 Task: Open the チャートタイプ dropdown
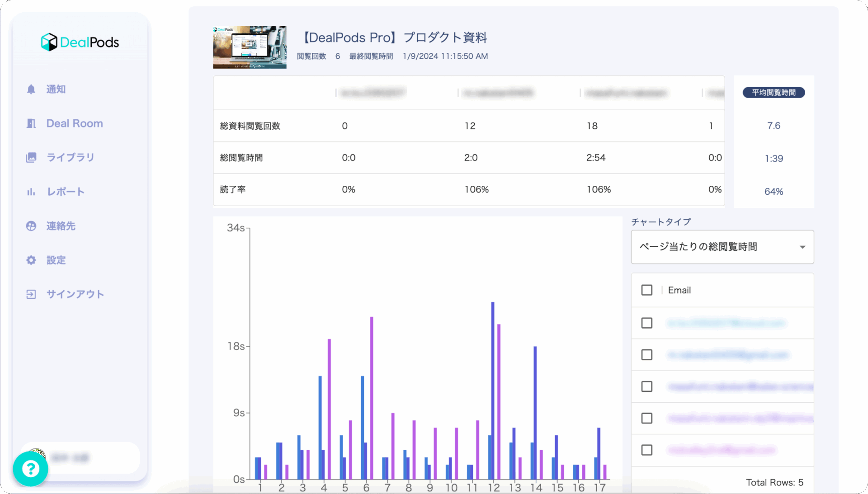(722, 247)
